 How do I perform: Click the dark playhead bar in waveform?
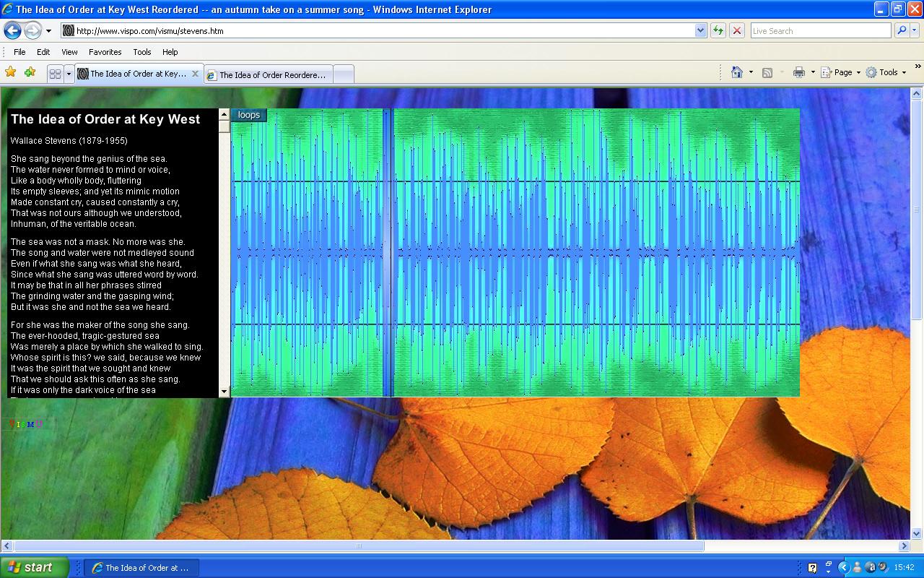pos(388,252)
